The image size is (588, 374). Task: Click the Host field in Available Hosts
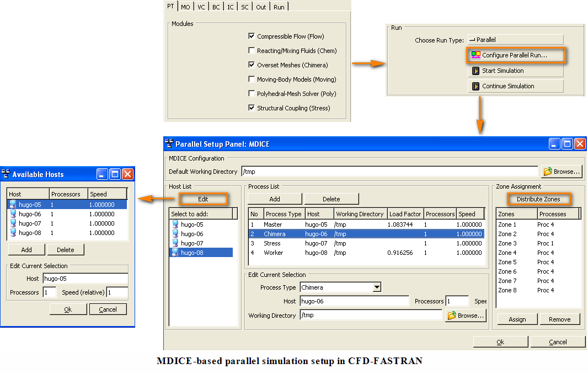pyautogui.click(x=85, y=279)
